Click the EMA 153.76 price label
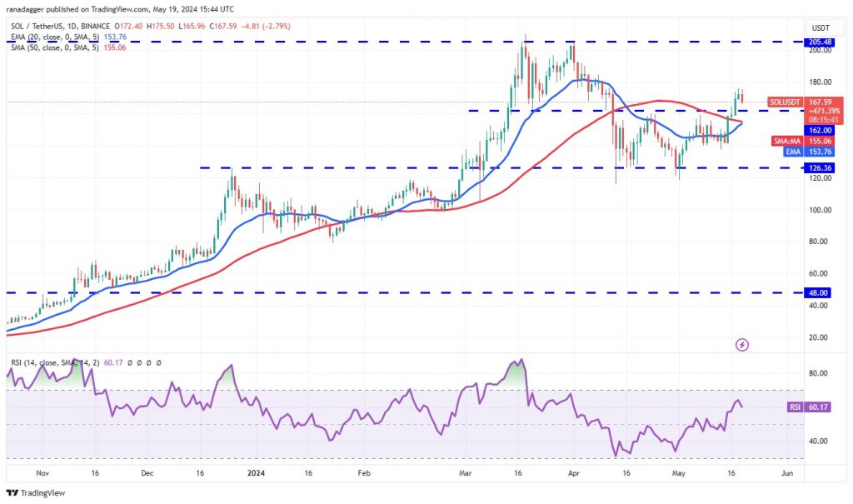Viewport: 853px width, 504px height. coord(810,152)
